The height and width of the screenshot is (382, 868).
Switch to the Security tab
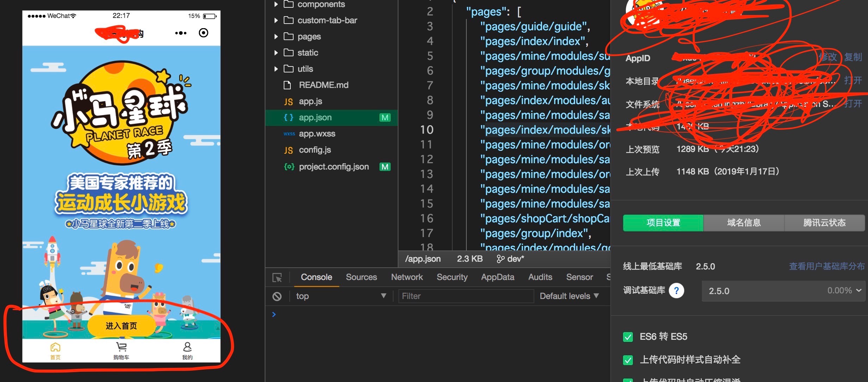[452, 277]
